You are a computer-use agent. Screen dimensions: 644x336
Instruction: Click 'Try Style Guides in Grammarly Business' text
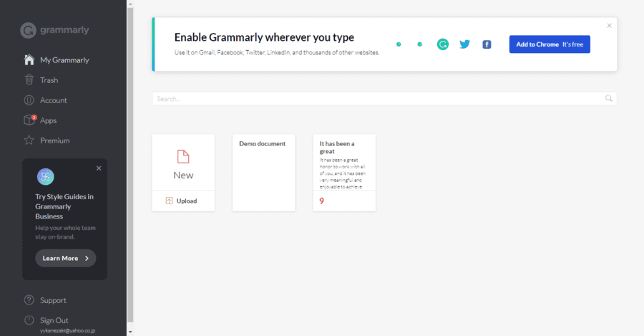(64, 206)
